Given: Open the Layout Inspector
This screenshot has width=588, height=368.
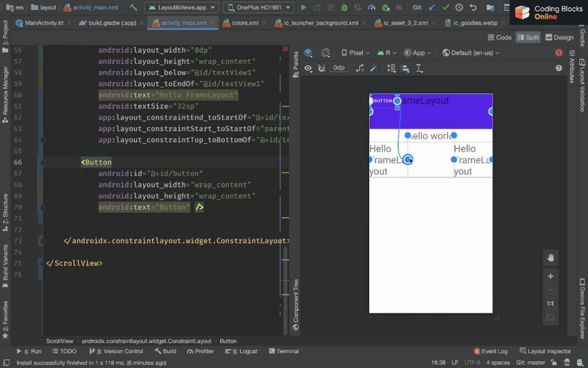Looking at the screenshot, I should point(545,352).
